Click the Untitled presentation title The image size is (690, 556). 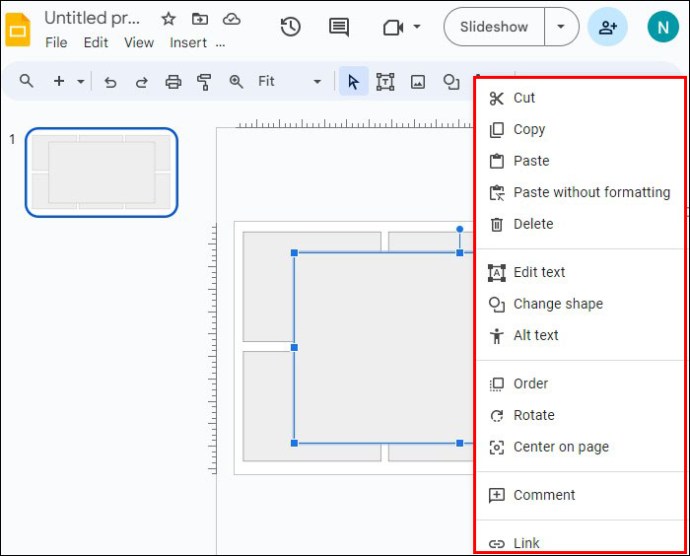92,18
